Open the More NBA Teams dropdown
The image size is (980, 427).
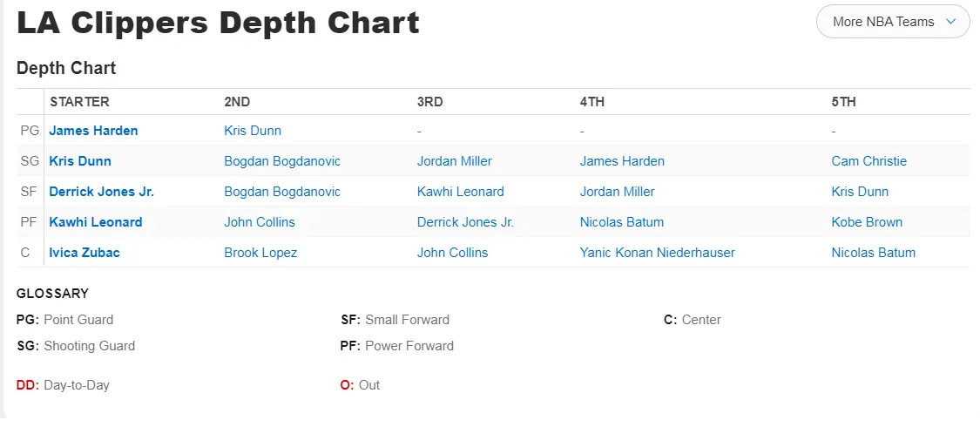tap(882, 22)
